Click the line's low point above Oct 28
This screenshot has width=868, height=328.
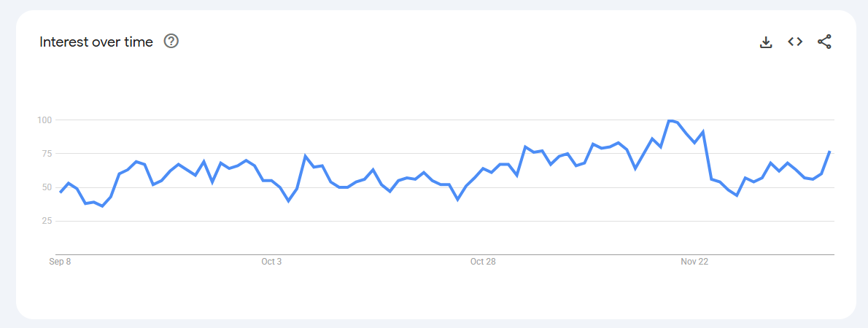[457, 199]
